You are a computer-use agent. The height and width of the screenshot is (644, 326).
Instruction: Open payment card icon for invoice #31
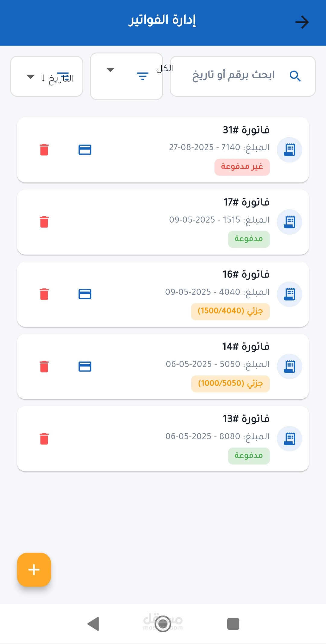(x=85, y=150)
